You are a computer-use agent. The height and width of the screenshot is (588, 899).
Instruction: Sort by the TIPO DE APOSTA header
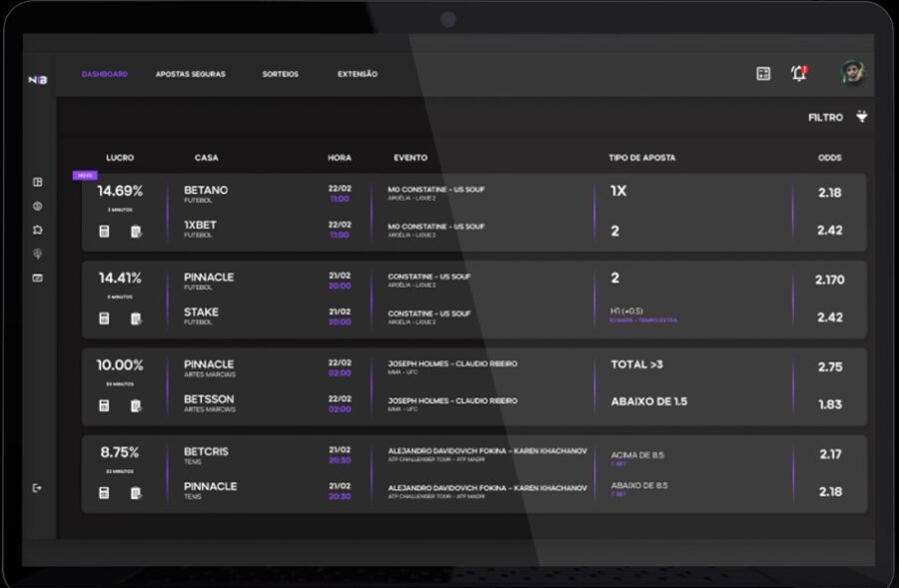coord(642,158)
